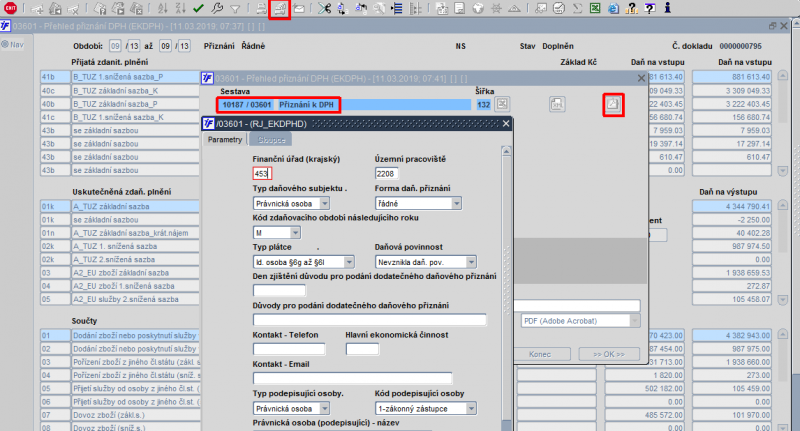800x431 pixels.
Task: Click the scroll-up arrow of Přijatá zdanit. plnění list
Action: [x=783, y=76]
